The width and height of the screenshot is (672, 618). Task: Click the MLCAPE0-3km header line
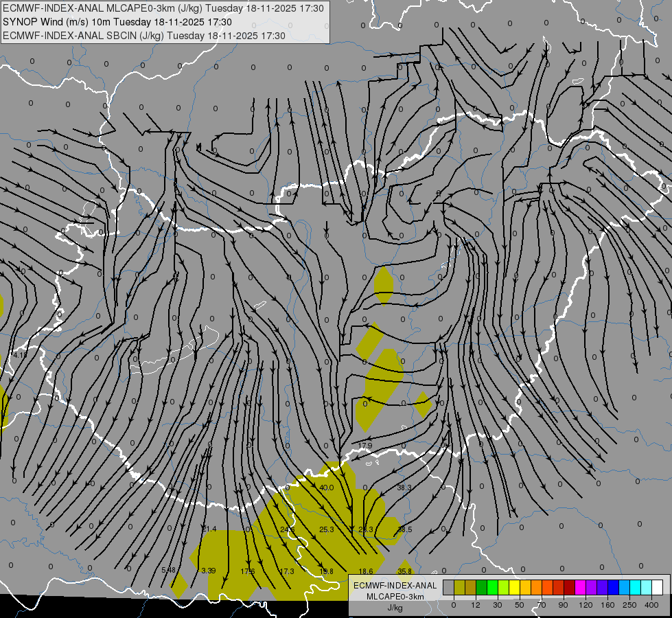tap(163, 8)
